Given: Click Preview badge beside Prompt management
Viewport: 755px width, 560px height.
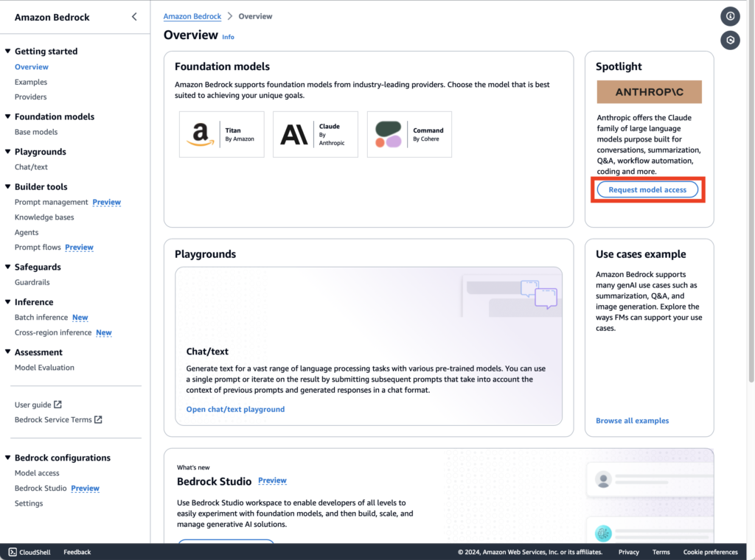Looking at the screenshot, I should coord(106,202).
